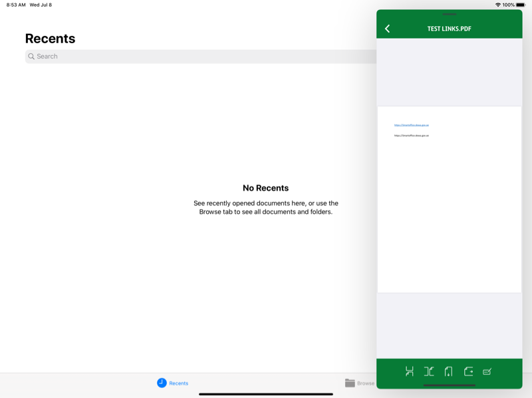Tap the battery icon in the status bar

[521, 5]
